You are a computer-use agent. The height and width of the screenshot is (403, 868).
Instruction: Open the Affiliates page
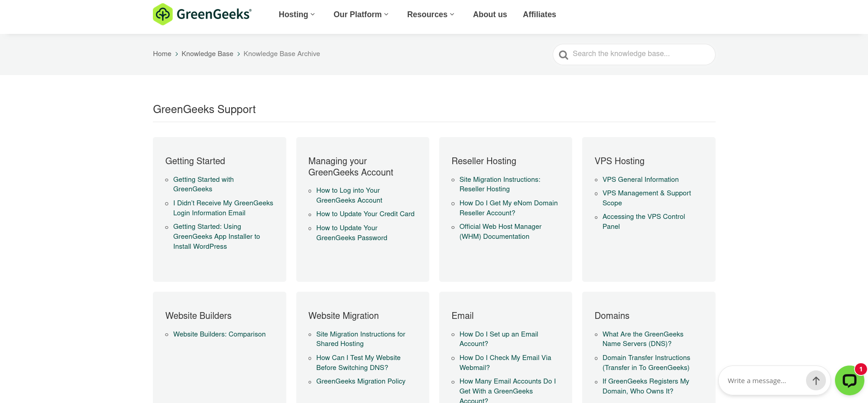click(x=539, y=14)
